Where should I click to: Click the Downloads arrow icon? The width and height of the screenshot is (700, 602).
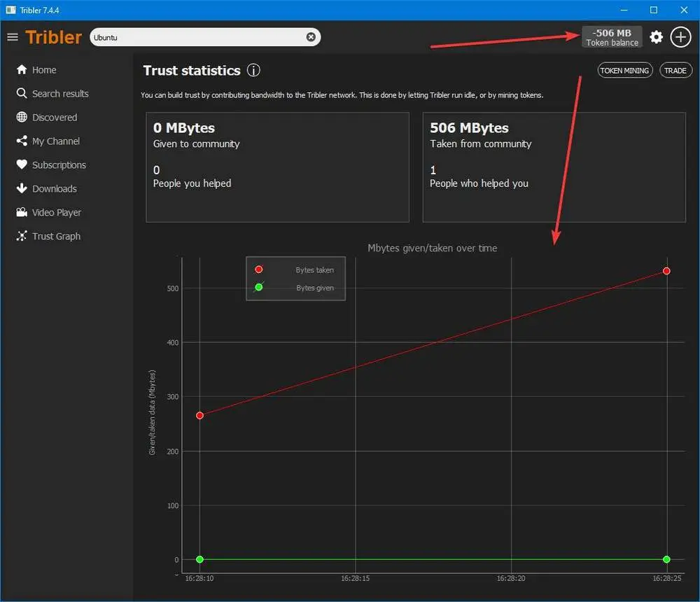(x=22, y=188)
